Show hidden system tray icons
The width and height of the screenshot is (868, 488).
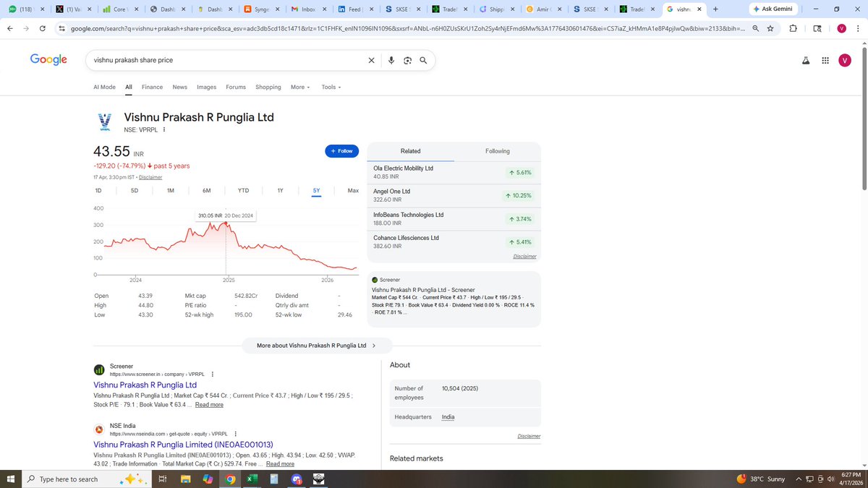pyautogui.click(x=799, y=479)
